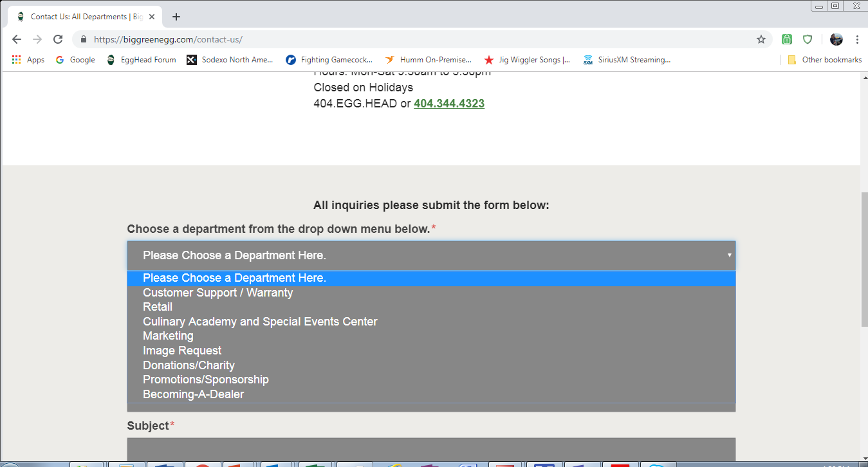868x467 pixels.
Task: Open the Jig Wiggler Songs bookmark
Action: click(528, 60)
